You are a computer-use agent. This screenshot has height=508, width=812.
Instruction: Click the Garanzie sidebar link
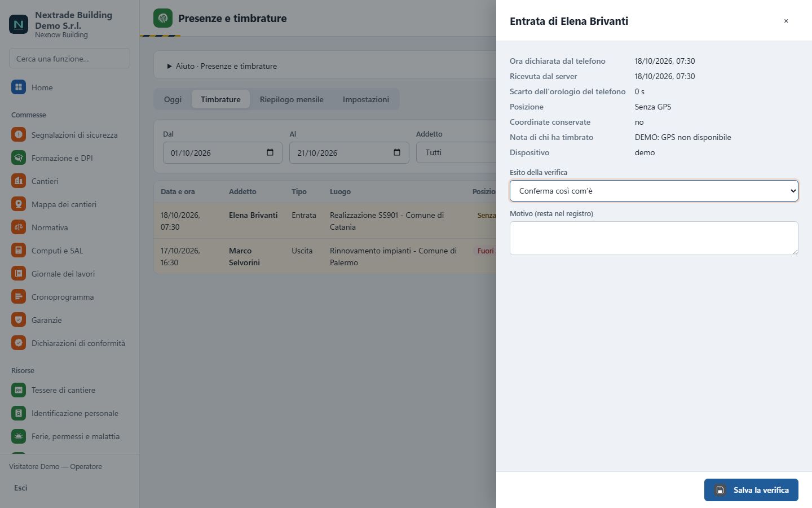(70, 320)
